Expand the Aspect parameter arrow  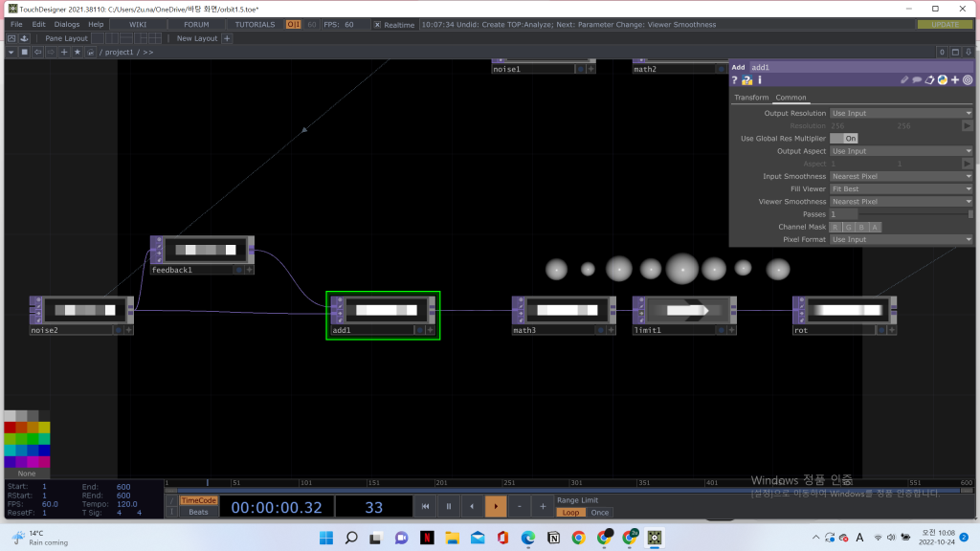pos(967,164)
